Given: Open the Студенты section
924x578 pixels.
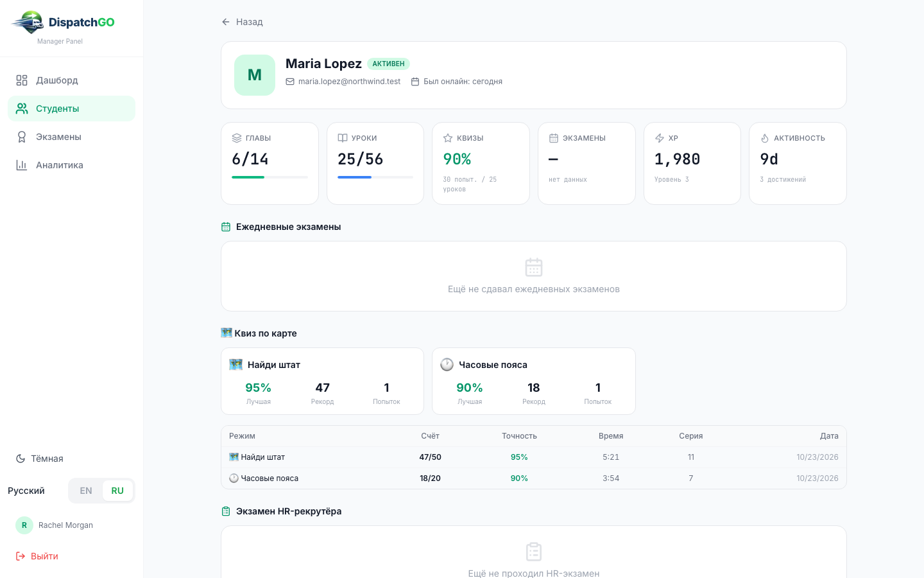Looking at the screenshot, I should click(71, 109).
